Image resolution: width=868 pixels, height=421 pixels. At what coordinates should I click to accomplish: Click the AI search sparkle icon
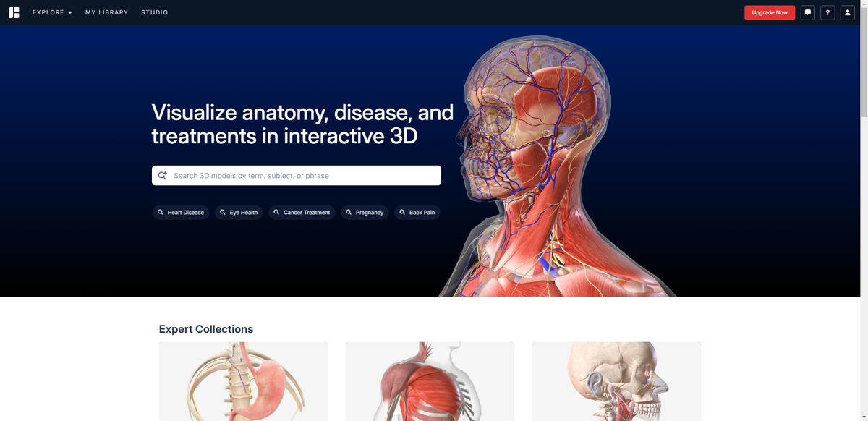(162, 175)
